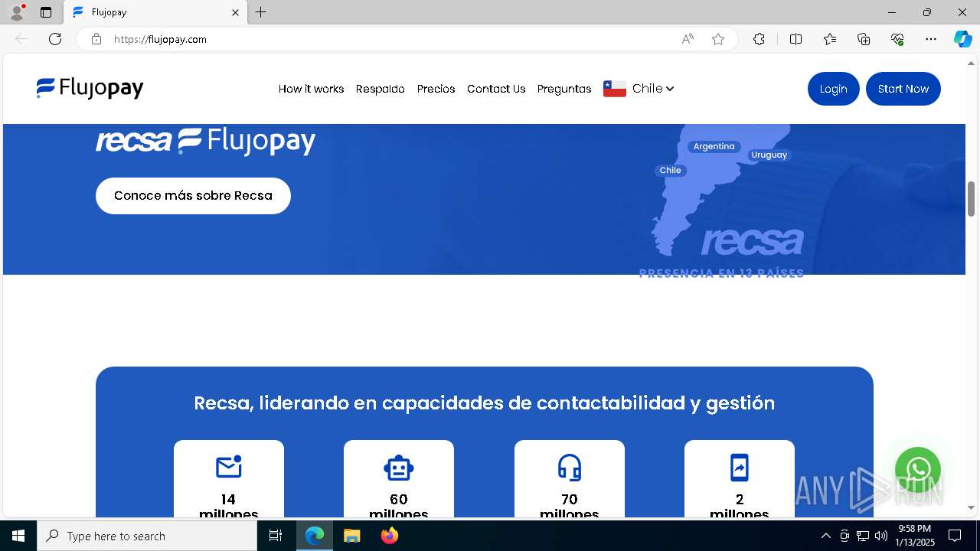The width and height of the screenshot is (980, 551).
Task: Click the envelope icon above 14 millones
Action: (229, 466)
